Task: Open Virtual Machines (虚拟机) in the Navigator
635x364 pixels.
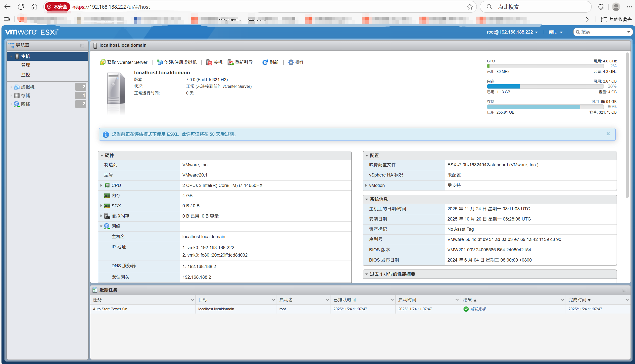Action: click(x=28, y=87)
